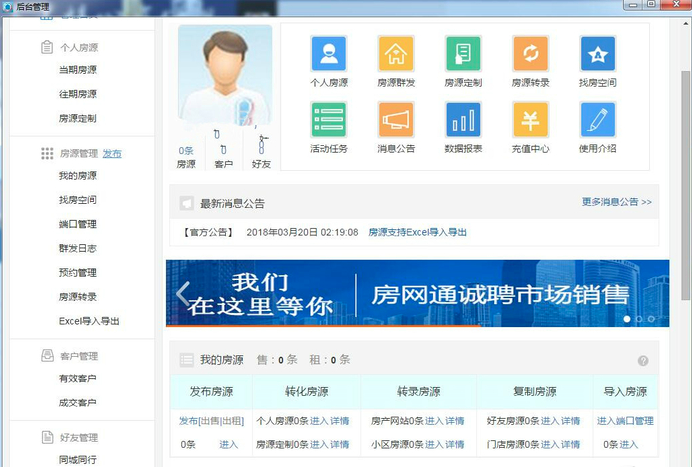Click the 个人房源 clipboard sidebar icon
Image resolution: width=692 pixels, height=467 pixels.
pyautogui.click(x=47, y=47)
